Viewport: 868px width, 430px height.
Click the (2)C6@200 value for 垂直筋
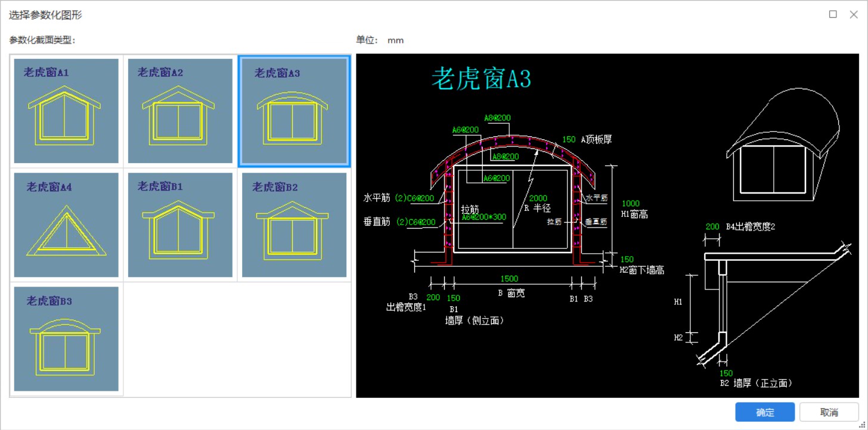416,222
